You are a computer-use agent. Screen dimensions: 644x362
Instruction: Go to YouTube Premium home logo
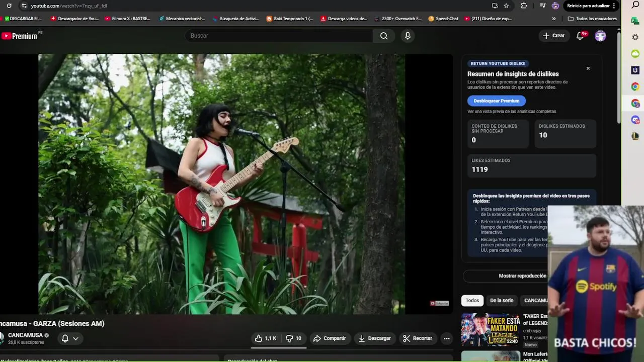coord(19,36)
